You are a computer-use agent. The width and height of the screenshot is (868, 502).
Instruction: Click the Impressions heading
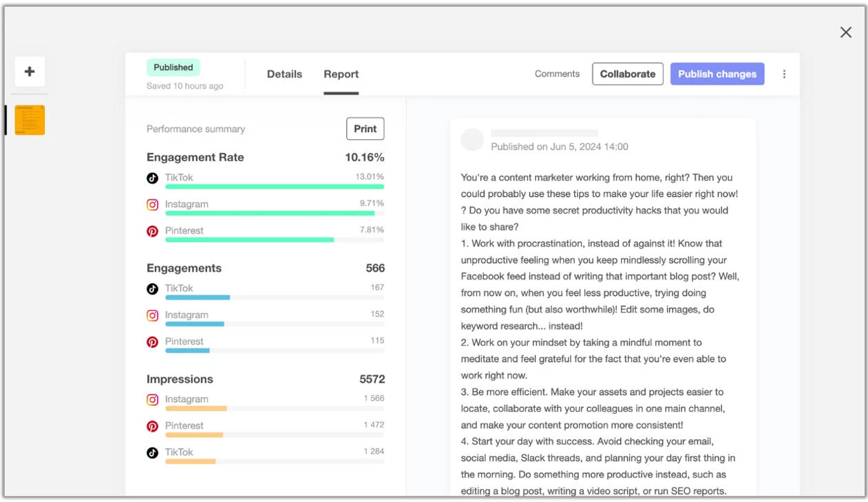click(180, 379)
